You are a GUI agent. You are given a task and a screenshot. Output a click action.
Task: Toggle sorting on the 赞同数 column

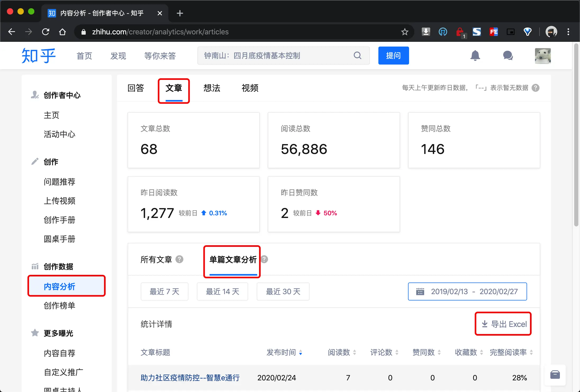click(x=439, y=353)
